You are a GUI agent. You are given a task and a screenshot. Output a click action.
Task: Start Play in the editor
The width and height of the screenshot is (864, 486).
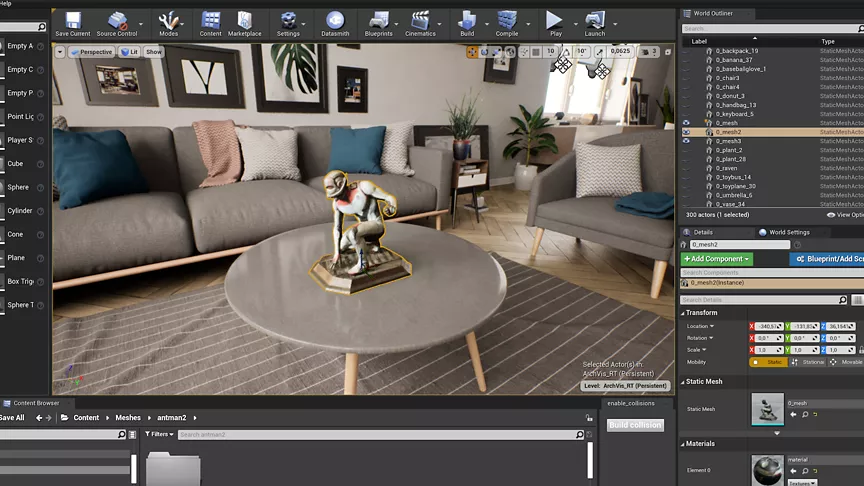(555, 24)
